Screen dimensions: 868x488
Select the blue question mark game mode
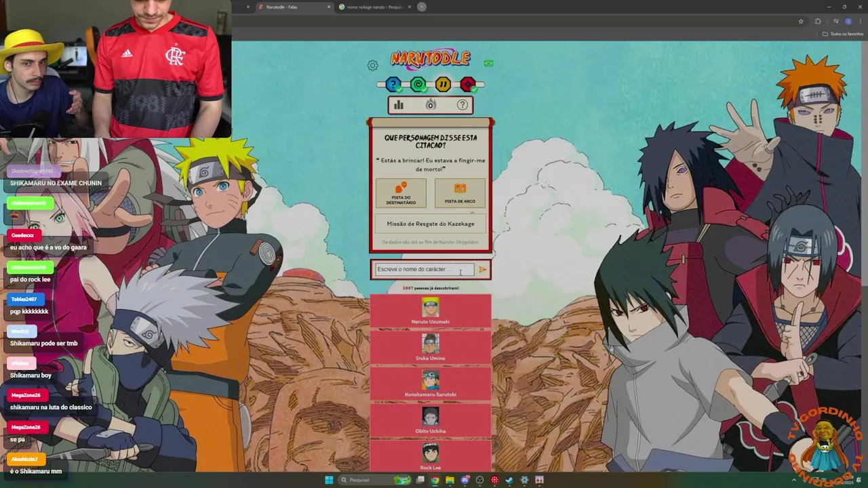click(x=393, y=85)
